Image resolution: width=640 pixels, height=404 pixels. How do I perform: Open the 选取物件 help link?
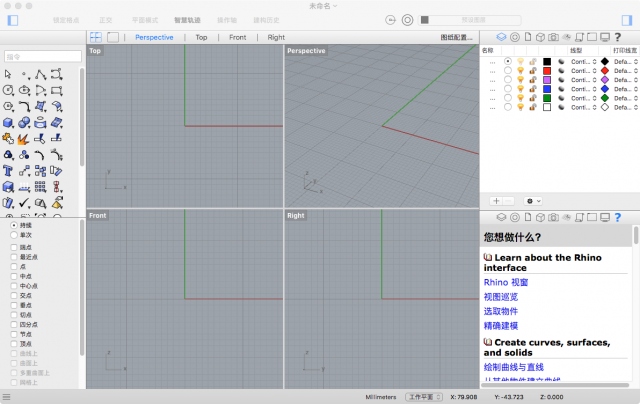(x=501, y=311)
